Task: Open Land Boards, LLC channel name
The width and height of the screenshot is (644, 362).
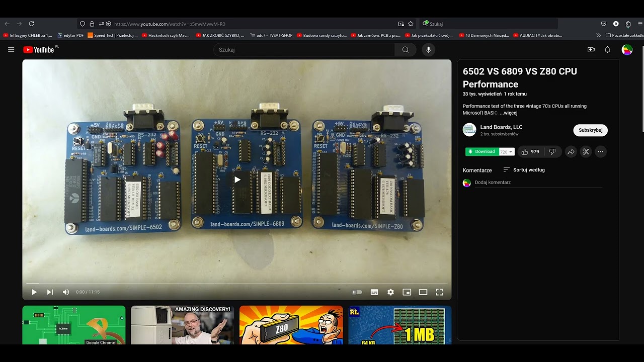Action: pos(501,127)
